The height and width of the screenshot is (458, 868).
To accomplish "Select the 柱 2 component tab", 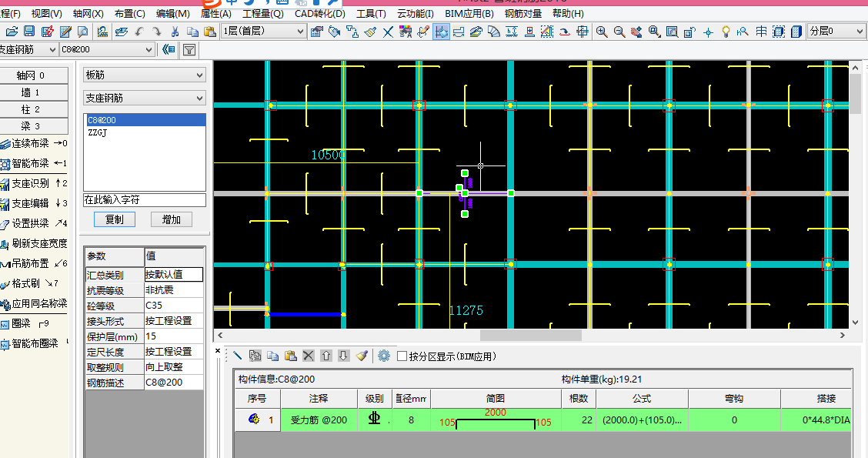I will pyautogui.click(x=34, y=109).
